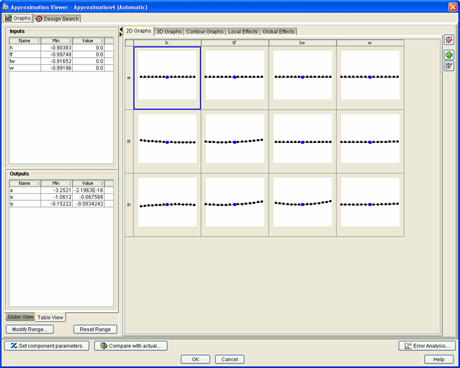
Task: Open the Help button
Action: tap(439, 359)
